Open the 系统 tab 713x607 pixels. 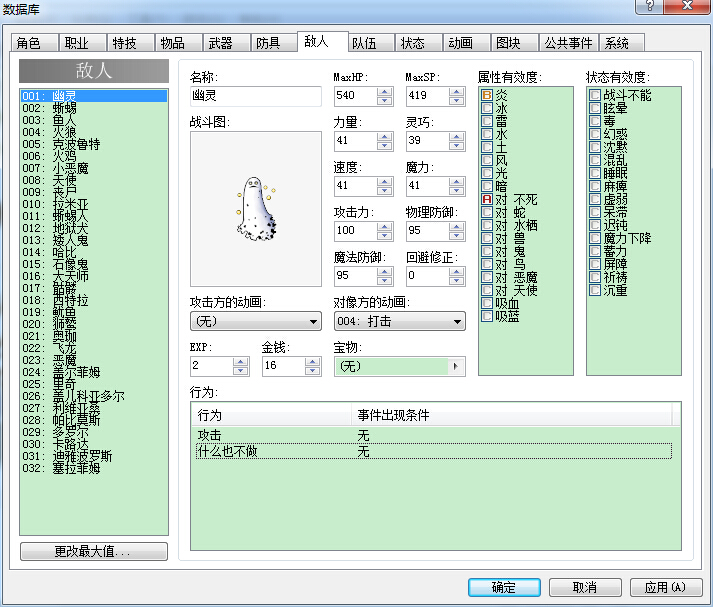point(622,43)
